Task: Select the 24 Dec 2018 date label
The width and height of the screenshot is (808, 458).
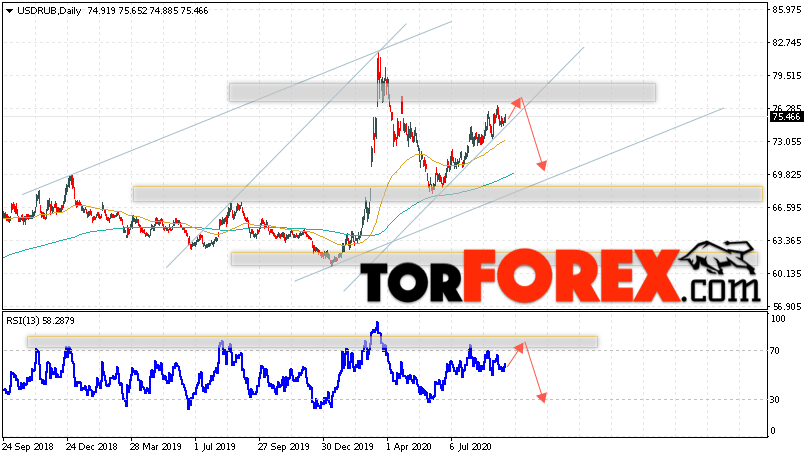Action: point(92,447)
